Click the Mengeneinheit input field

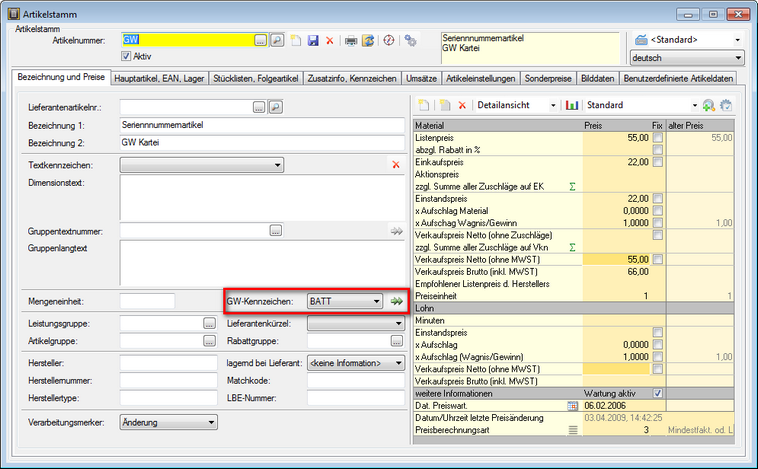pyautogui.click(x=147, y=301)
